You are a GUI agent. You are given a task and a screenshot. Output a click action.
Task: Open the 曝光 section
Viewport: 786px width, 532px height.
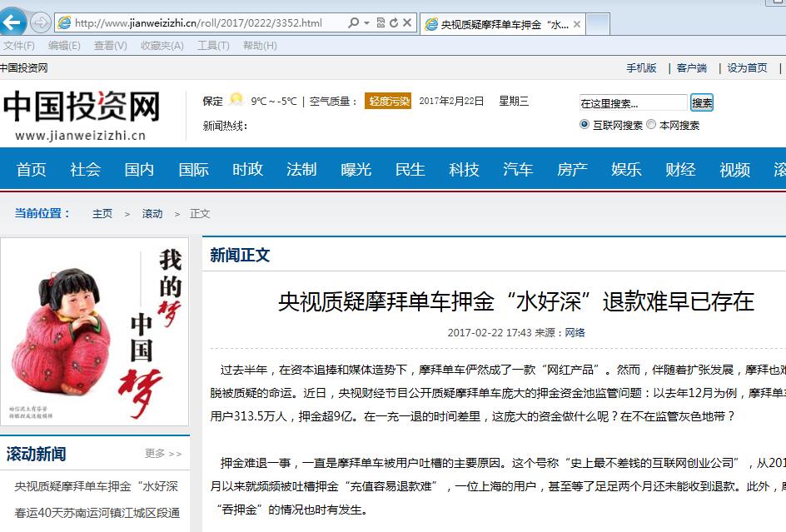tap(356, 170)
